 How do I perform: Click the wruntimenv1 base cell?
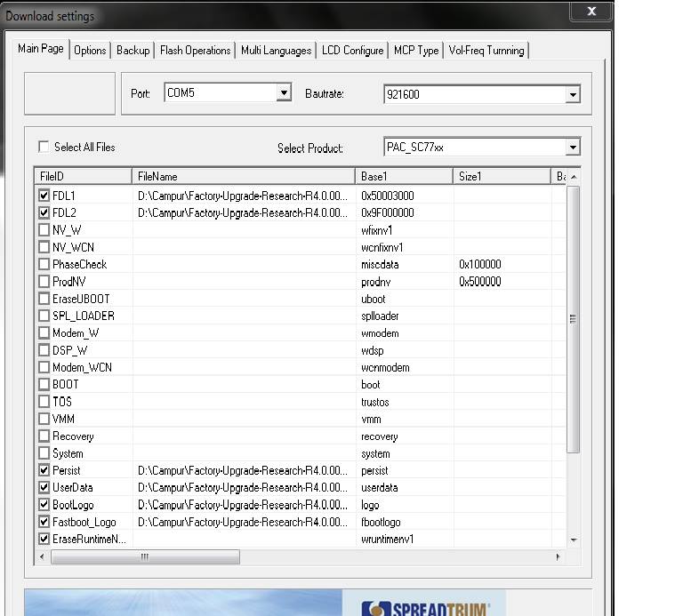click(x=387, y=540)
